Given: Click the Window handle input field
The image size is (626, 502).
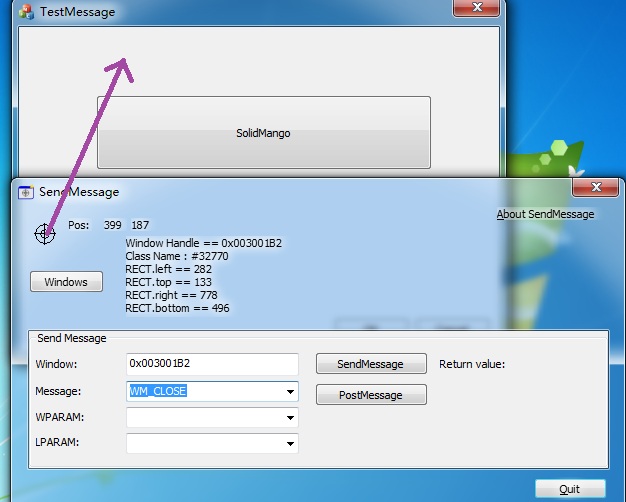Looking at the screenshot, I should coord(212,364).
